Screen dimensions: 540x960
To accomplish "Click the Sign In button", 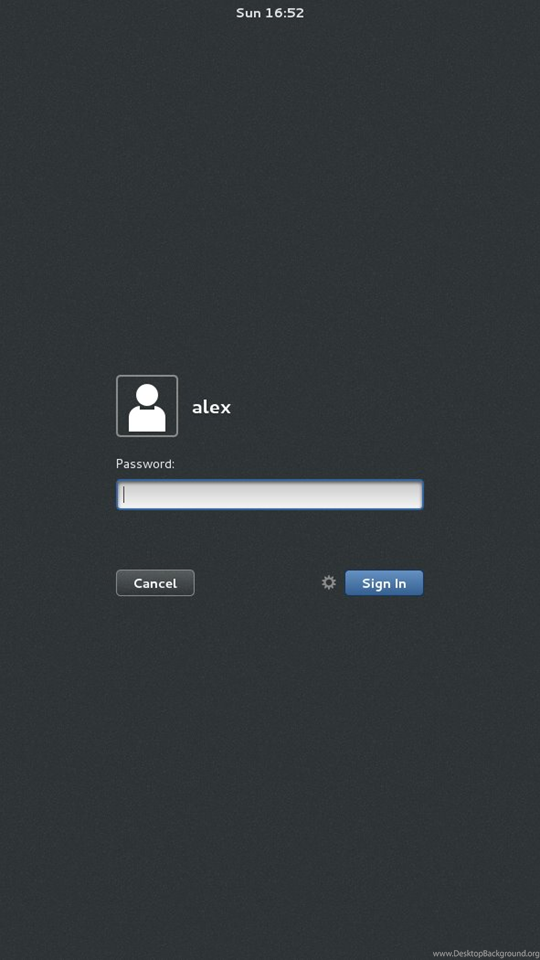I will [x=384, y=583].
